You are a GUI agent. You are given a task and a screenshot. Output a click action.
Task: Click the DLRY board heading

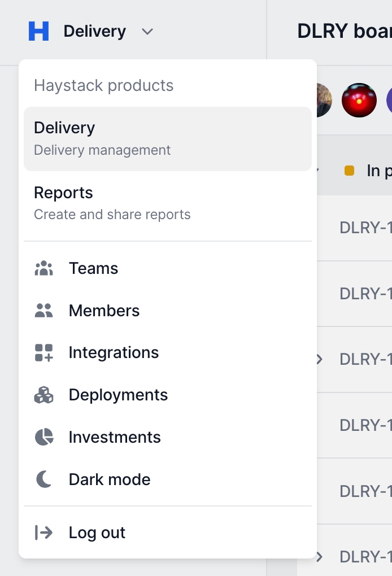[344, 31]
